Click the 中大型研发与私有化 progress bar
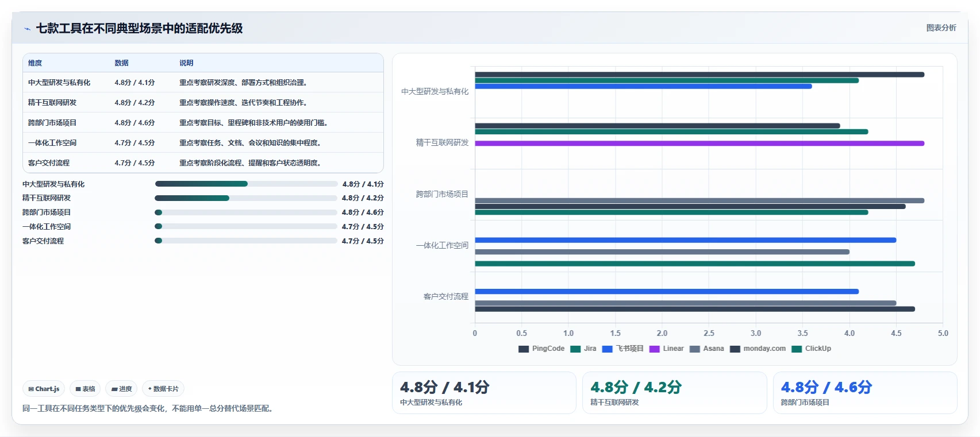Viewport: 980px width, 437px height. 246,184
